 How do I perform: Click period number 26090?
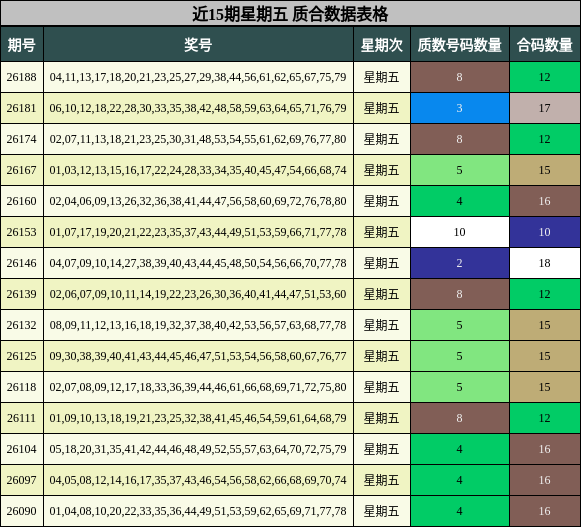click(x=21, y=511)
